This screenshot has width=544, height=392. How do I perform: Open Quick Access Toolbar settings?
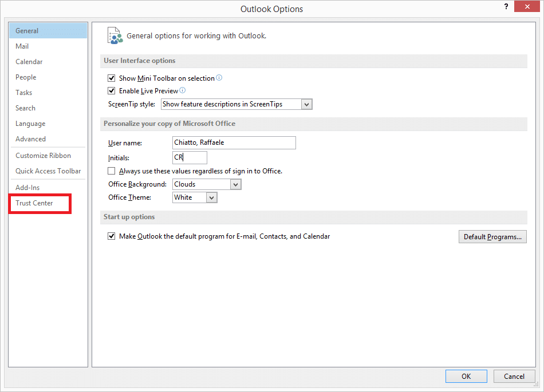tap(48, 171)
